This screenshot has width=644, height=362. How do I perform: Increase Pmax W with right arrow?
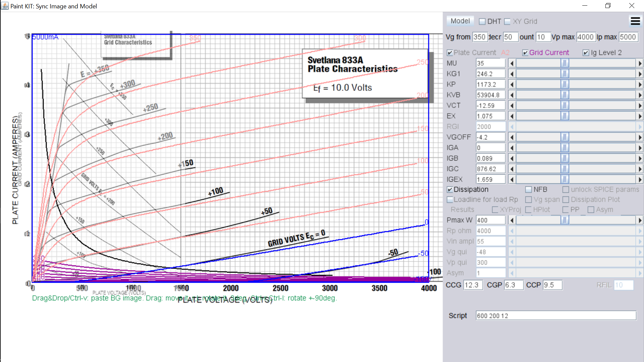(x=640, y=220)
